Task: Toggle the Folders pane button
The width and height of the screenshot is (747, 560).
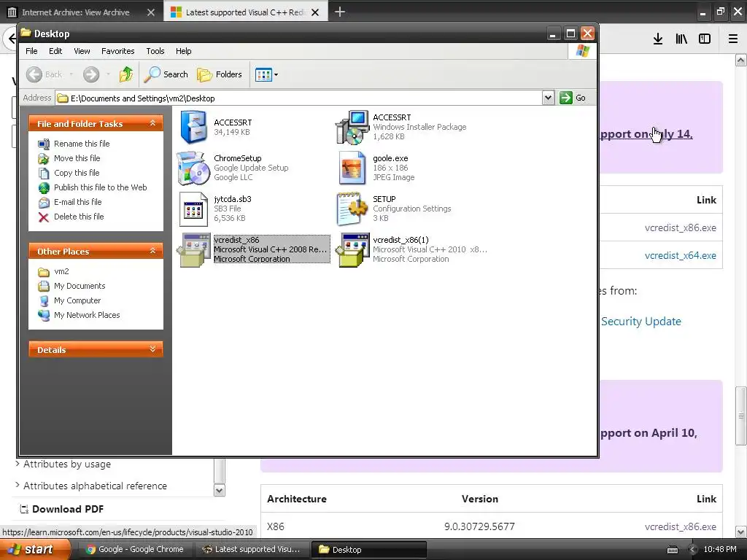Action: click(x=220, y=74)
